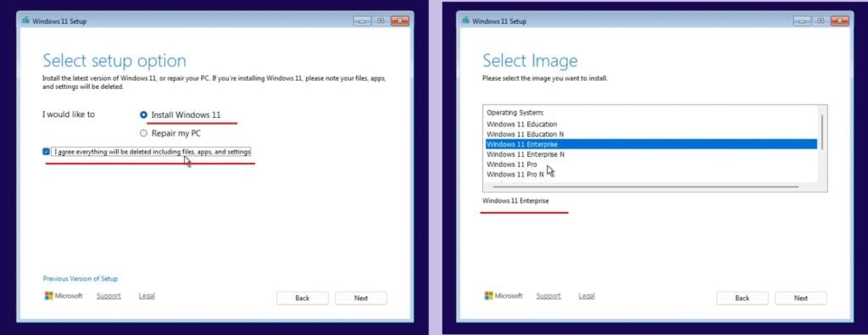Click Next in Select setup option window
The image size is (868, 335).
click(361, 298)
